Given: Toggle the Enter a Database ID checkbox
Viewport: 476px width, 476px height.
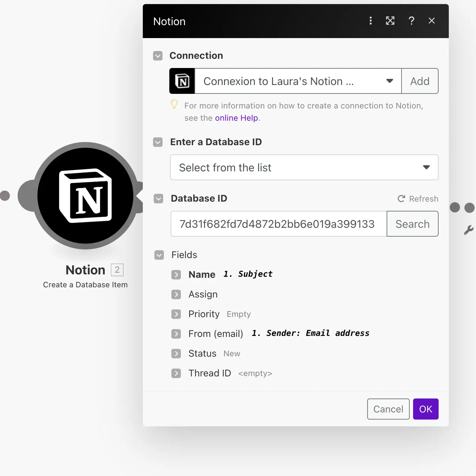Looking at the screenshot, I should pos(158,142).
